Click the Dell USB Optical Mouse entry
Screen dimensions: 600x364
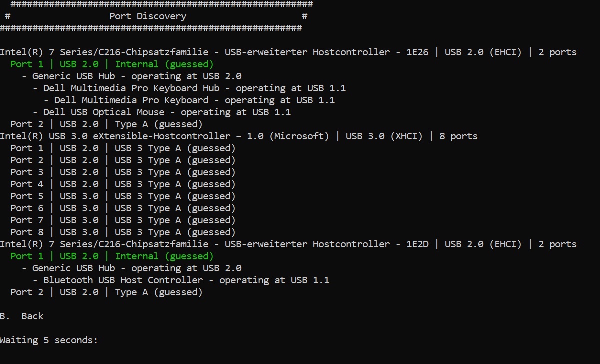[x=167, y=112]
